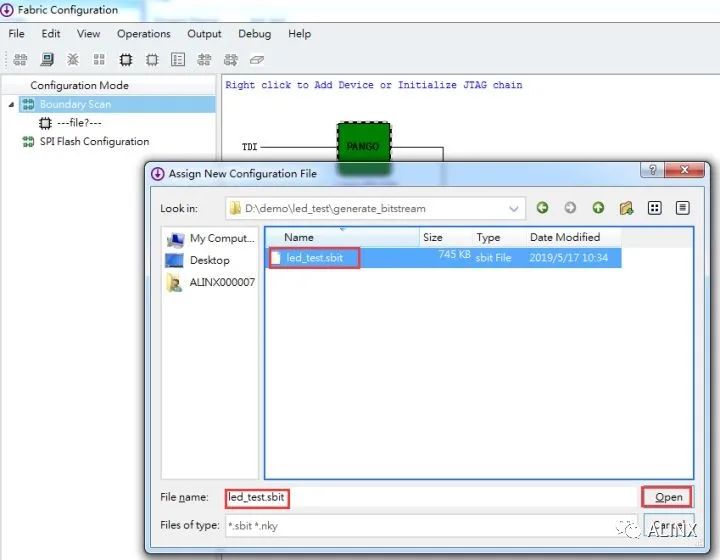Viewport: 720px width, 560px height.
Task: Open the File menu
Action: 17,34
